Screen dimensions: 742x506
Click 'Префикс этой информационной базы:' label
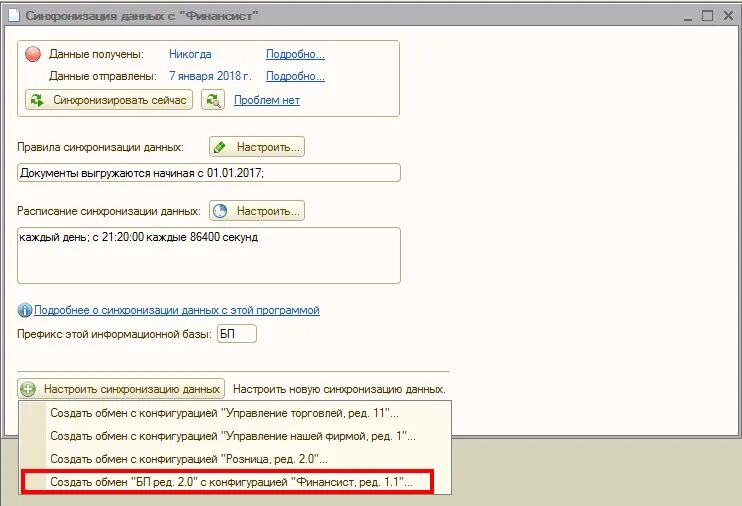(114, 334)
